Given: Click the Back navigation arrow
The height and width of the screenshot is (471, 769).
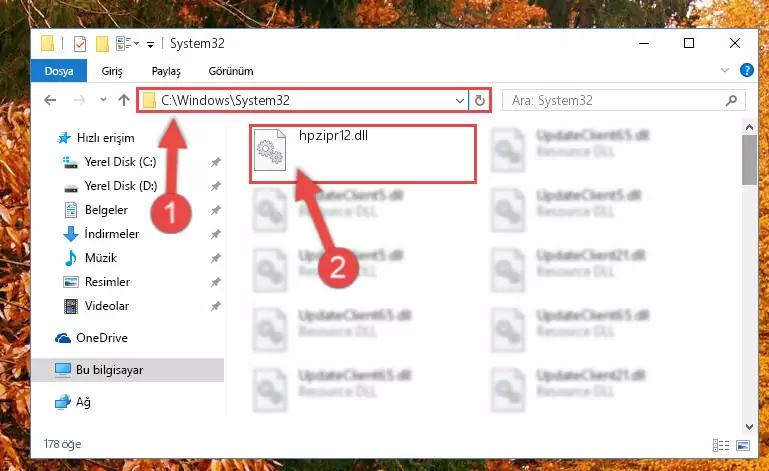Looking at the screenshot, I should [50, 100].
